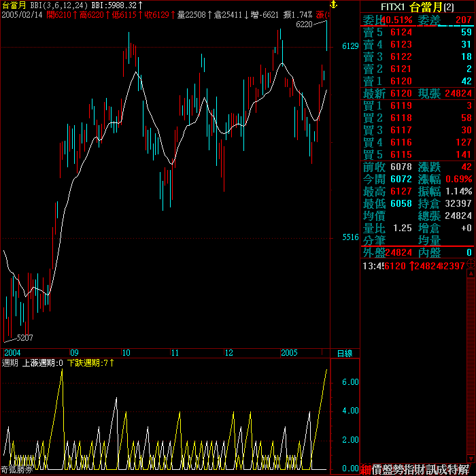Click the yellow anchor icon above the chart
The height and width of the screenshot is (476, 476).
pyautogui.click(x=333, y=5)
